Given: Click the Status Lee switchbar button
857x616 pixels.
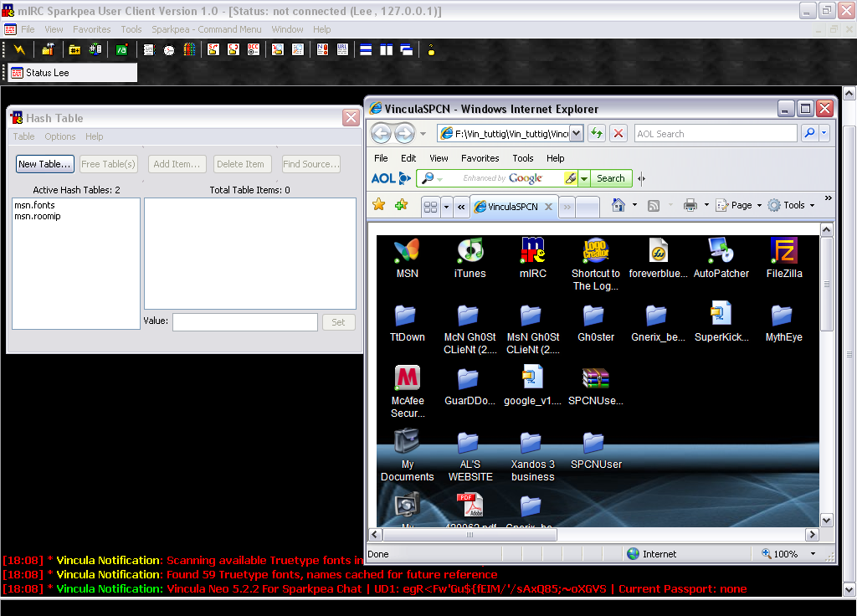Looking at the screenshot, I should click(x=74, y=73).
